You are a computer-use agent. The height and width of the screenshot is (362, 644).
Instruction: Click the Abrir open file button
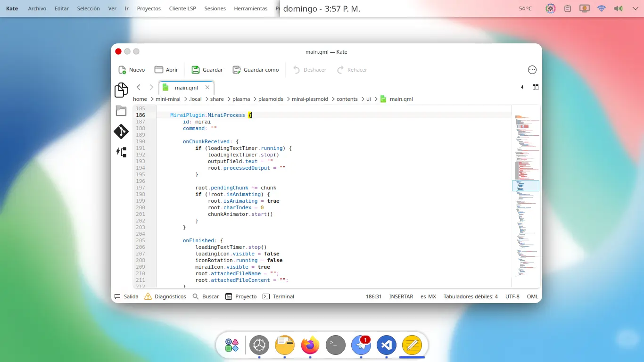point(166,70)
